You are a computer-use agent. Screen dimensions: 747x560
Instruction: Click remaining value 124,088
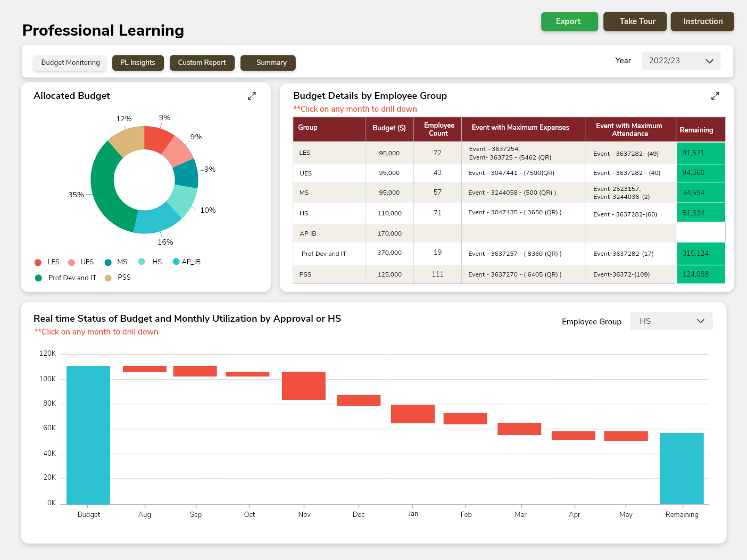[701, 274]
